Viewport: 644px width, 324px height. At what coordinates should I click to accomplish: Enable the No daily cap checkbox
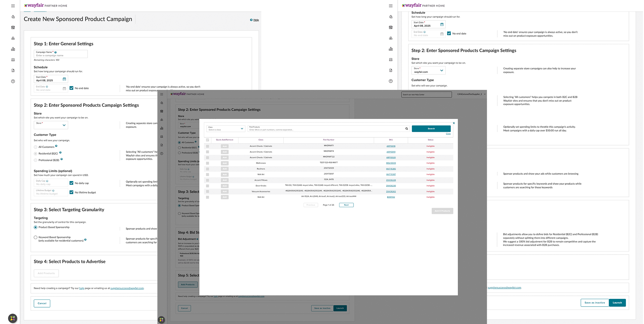coord(71,183)
